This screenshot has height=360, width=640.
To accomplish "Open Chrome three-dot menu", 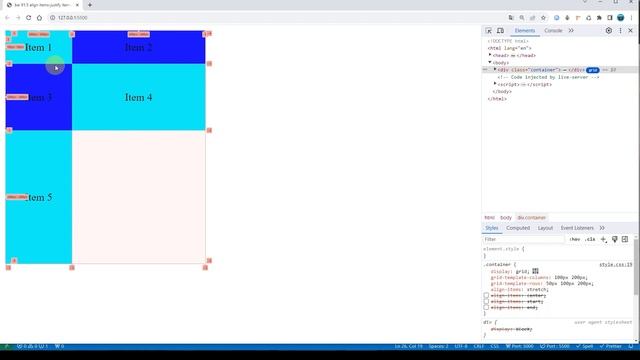I will click(631, 18).
